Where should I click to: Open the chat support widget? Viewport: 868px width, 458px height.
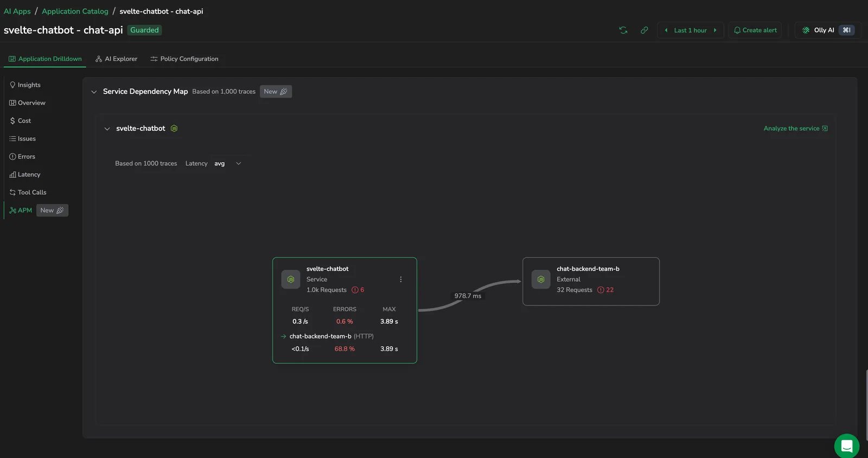tap(846, 446)
